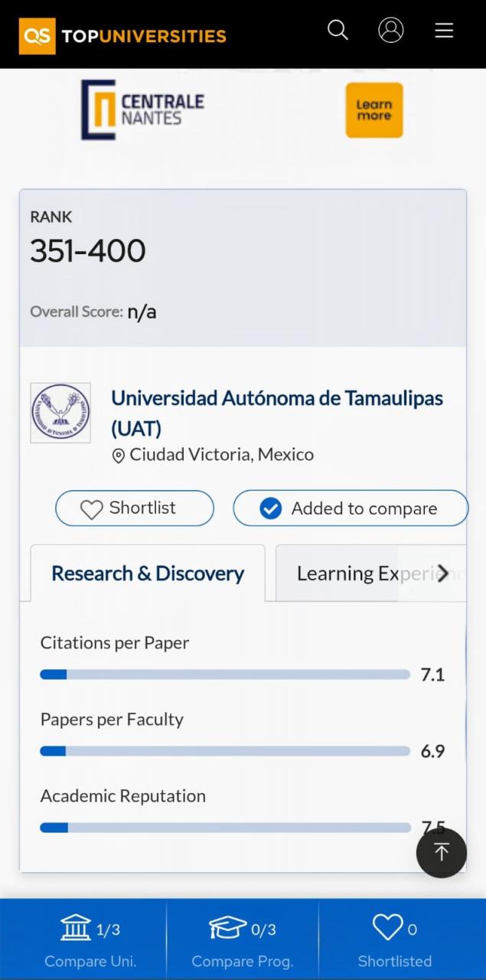The height and width of the screenshot is (980, 486).
Task: Click the UAT university seal logo
Action: pyautogui.click(x=60, y=413)
